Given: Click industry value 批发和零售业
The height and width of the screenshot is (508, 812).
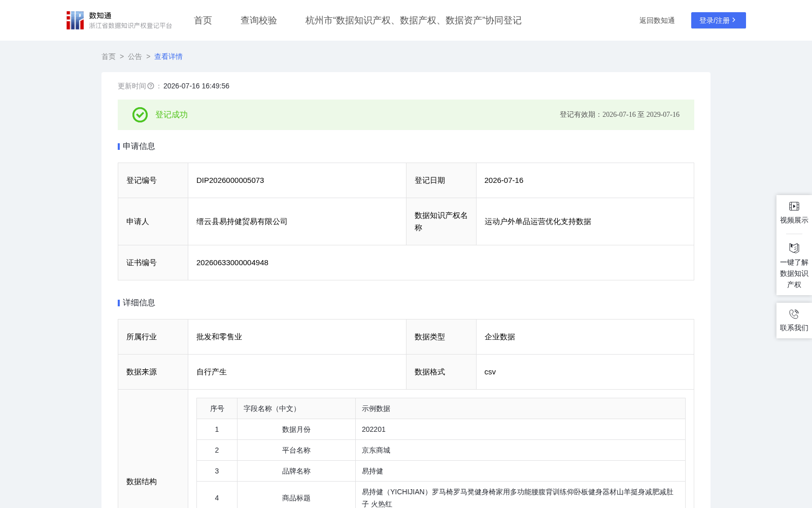Looking at the screenshot, I should 219,337.
